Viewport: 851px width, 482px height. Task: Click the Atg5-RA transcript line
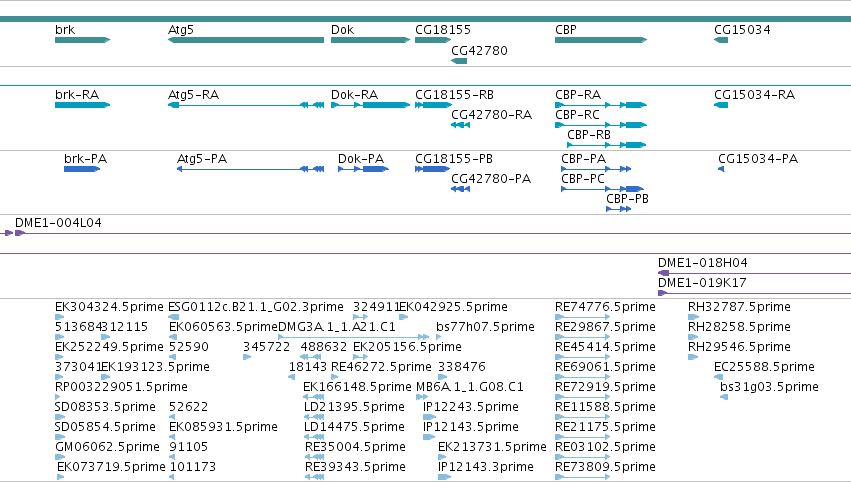[x=246, y=105]
